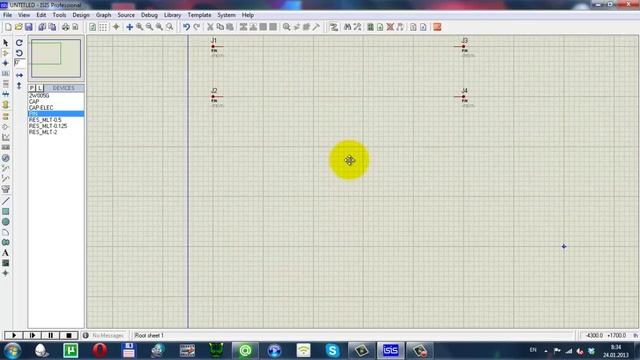Toggle the false origin icon
Viewport: 640px width, 360px height.
(116, 27)
